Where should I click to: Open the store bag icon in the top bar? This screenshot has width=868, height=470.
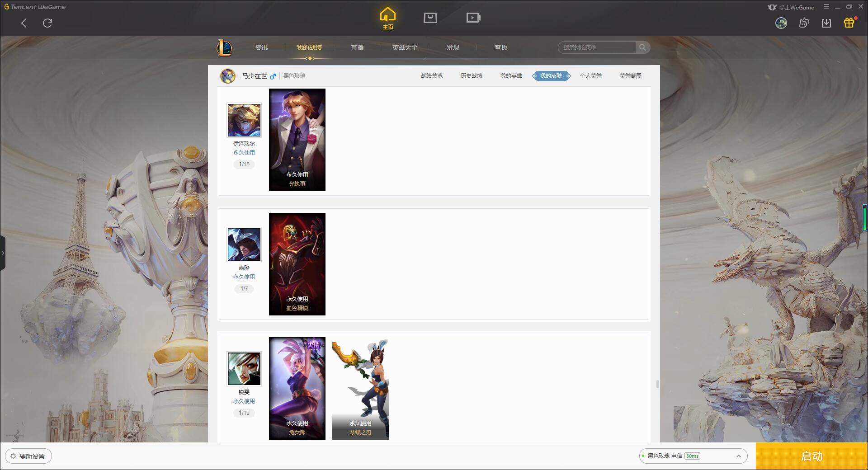point(430,18)
